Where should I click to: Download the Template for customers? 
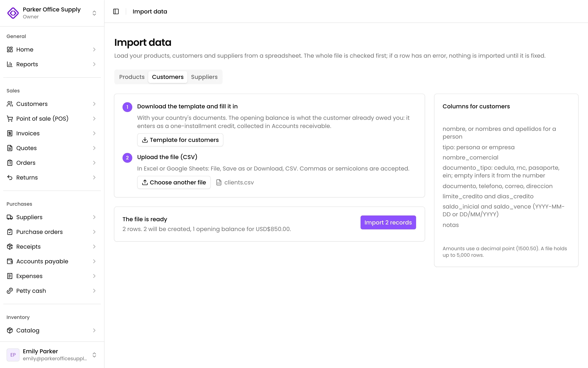(180, 140)
